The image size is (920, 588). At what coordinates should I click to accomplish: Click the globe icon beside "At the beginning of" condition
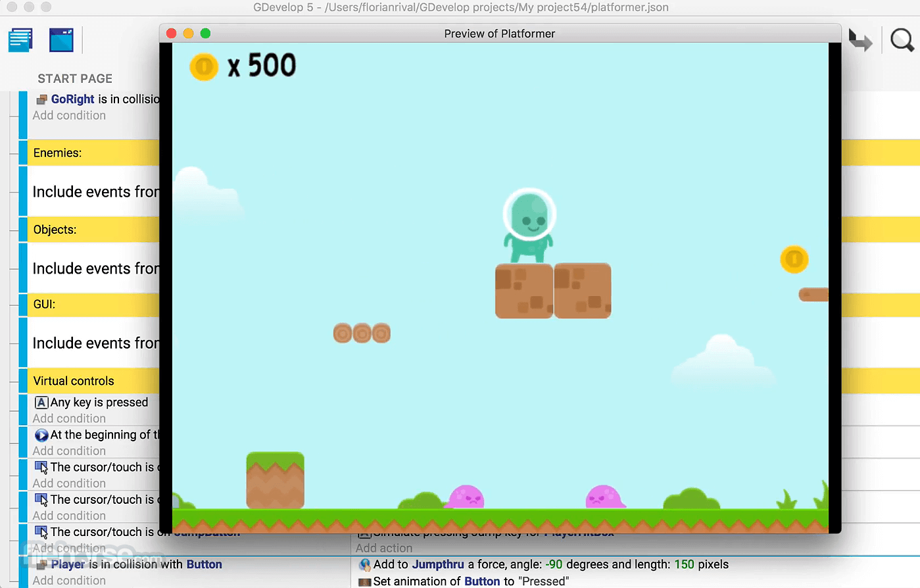[41, 434]
